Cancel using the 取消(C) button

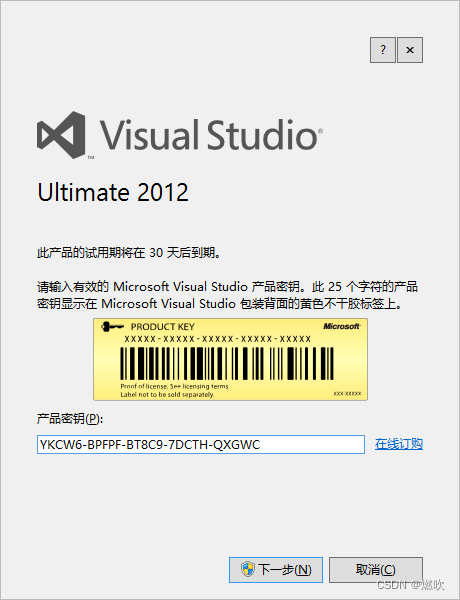[376, 570]
